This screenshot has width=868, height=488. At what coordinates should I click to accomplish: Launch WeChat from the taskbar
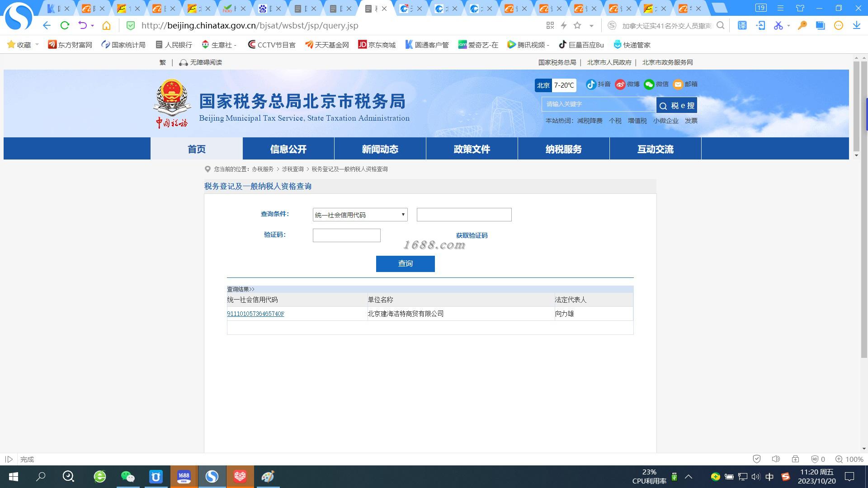[128, 477]
